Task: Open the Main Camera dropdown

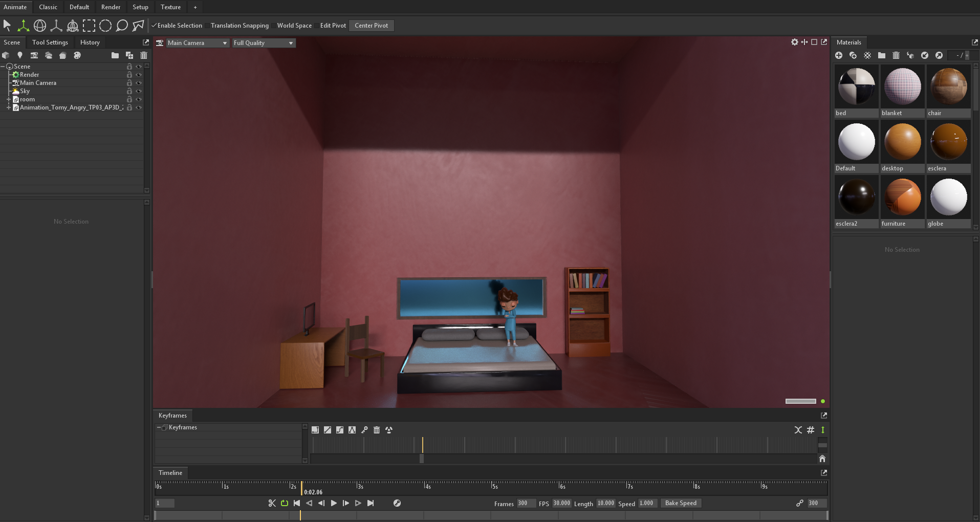Action: coord(198,43)
